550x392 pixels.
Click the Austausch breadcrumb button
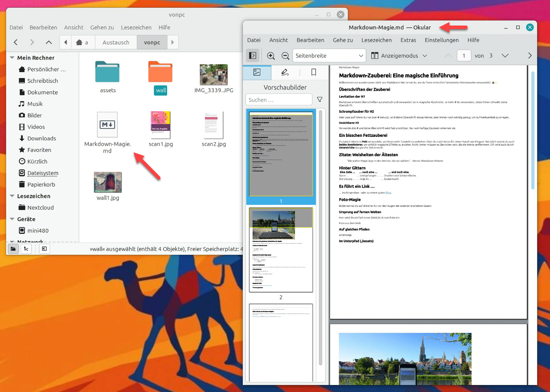[x=116, y=42]
